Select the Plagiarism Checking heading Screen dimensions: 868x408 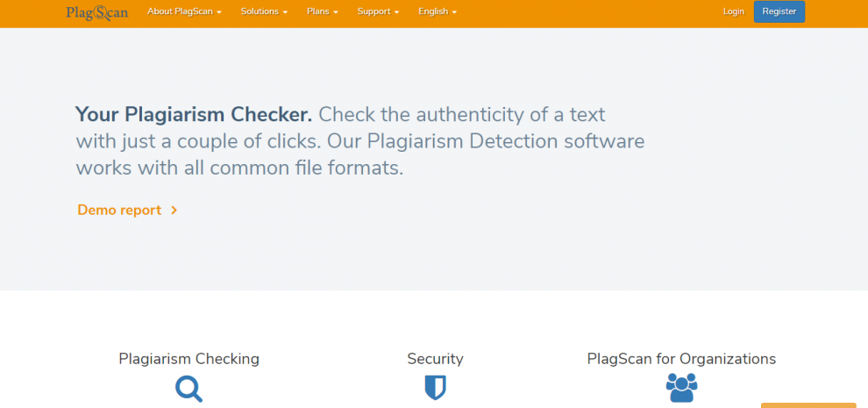(189, 359)
